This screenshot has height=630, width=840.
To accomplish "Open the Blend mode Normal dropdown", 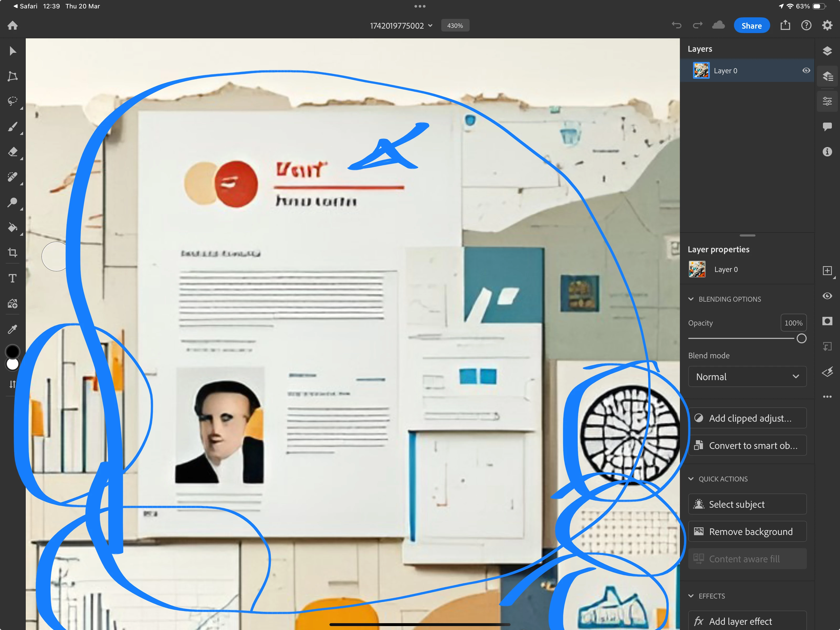I will pos(747,376).
